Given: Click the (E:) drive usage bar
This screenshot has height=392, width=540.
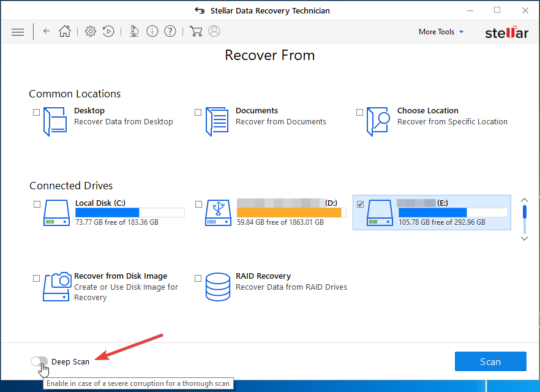Looking at the screenshot, I should [453, 212].
